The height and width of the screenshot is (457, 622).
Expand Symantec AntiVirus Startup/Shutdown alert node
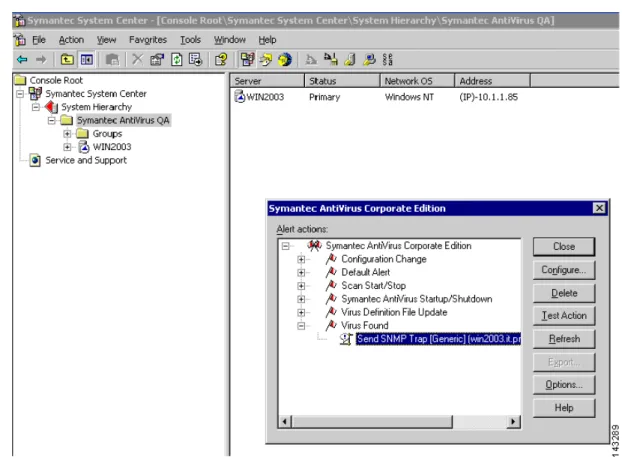301,299
